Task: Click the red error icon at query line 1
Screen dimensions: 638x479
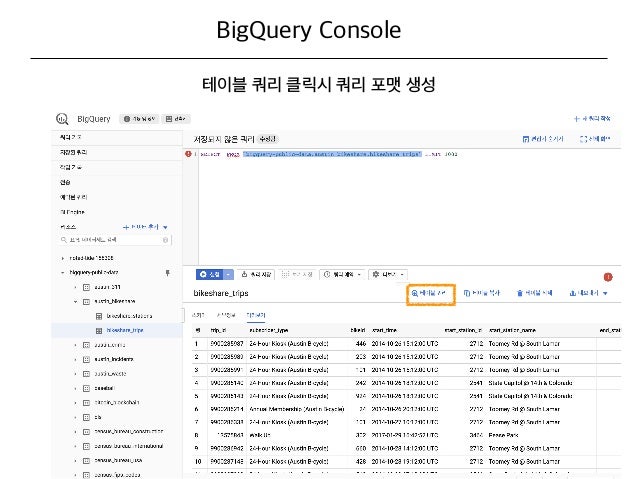Action: point(188,154)
